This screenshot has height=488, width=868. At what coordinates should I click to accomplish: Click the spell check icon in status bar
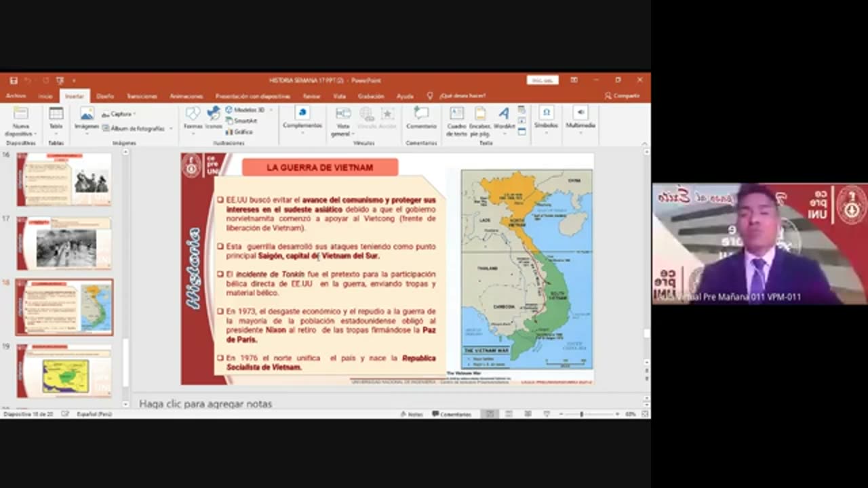point(66,414)
